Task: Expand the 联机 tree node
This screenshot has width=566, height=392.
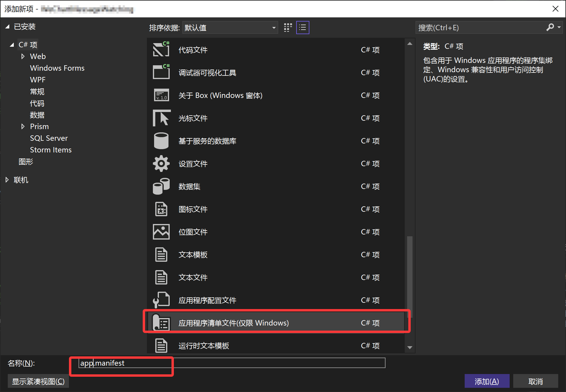Action: (7, 180)
